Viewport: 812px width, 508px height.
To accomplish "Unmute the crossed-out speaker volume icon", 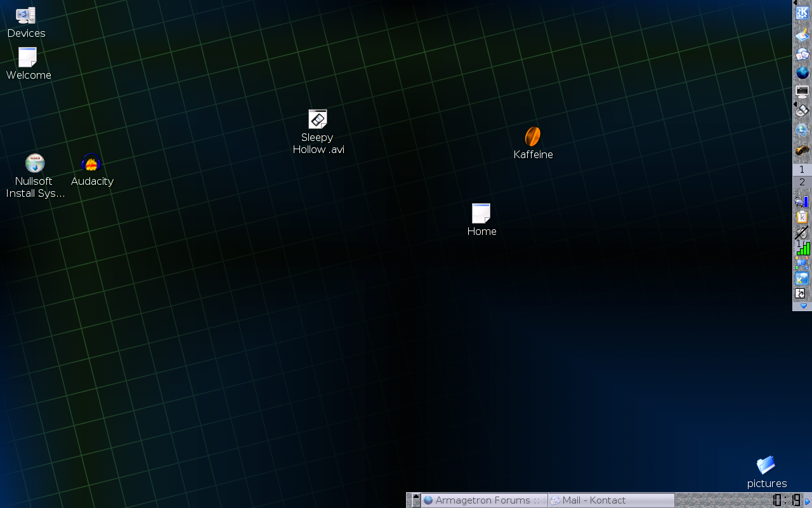I will click(x=802, y=232).
